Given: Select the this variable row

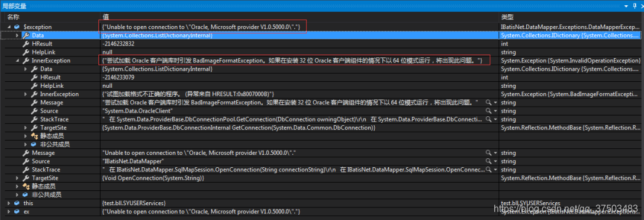Looking at the screenshot, I should pyautogui.click(x=28, y=203).
